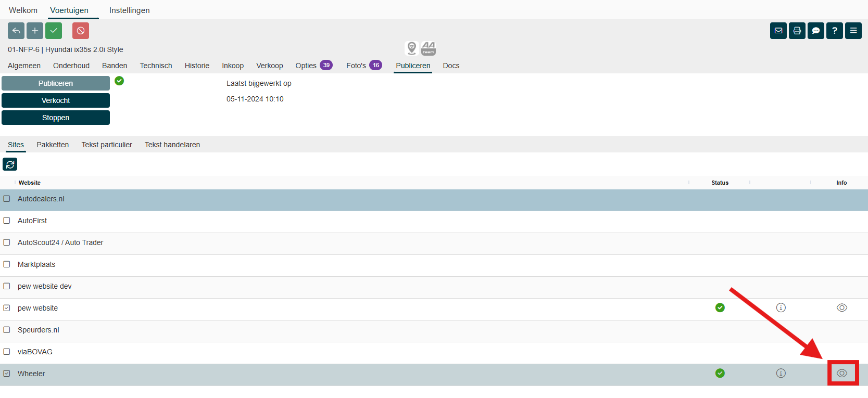Open the chat bubble icon

(816, 31)
